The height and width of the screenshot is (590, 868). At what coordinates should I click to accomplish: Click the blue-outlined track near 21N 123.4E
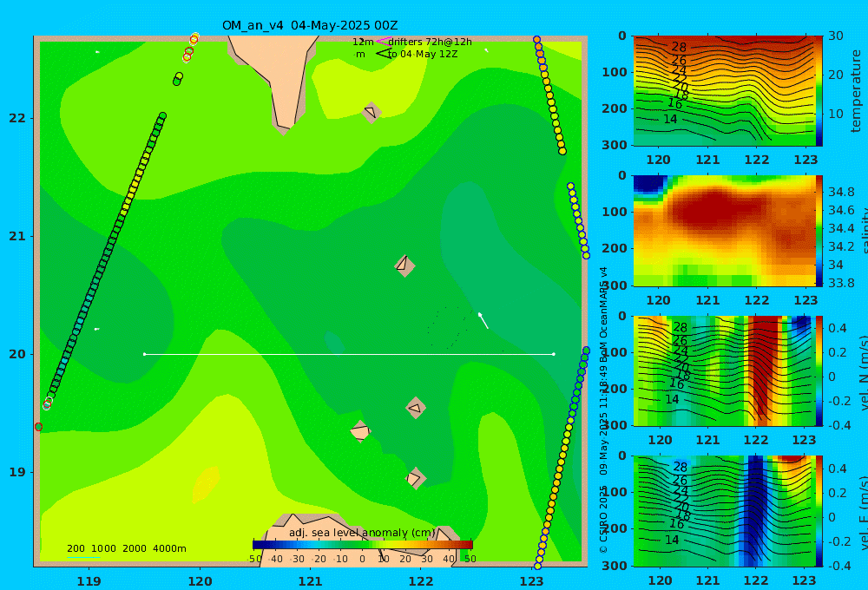point(578,221)
